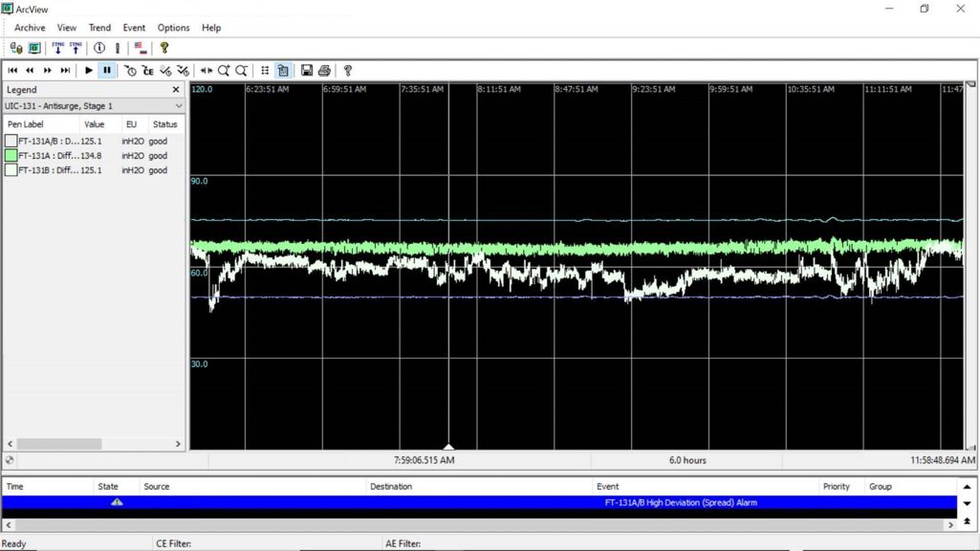Viewport: 980px width, 551px height.
Task: Click the Pen Label column header
Action: [x=41, y=124]
